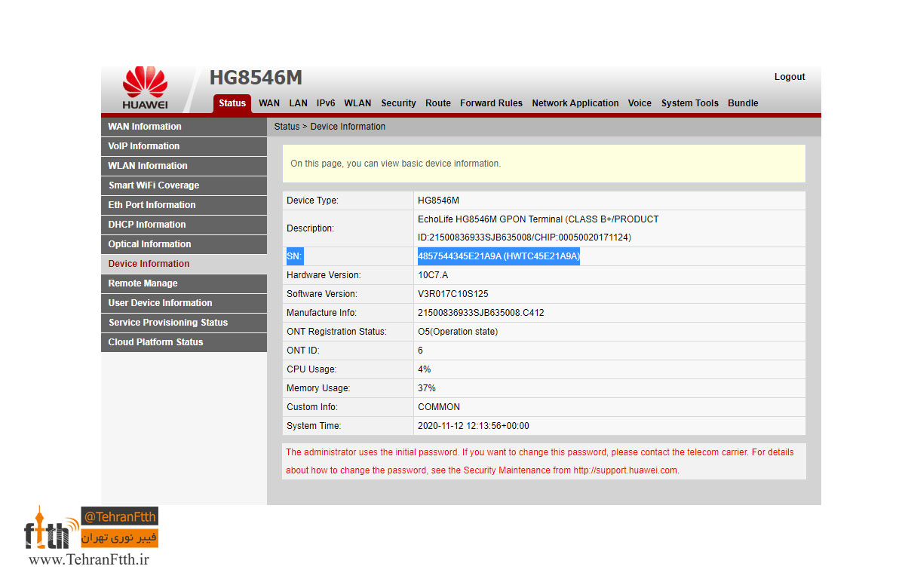Open Remote Manage page

pos(184,283)
